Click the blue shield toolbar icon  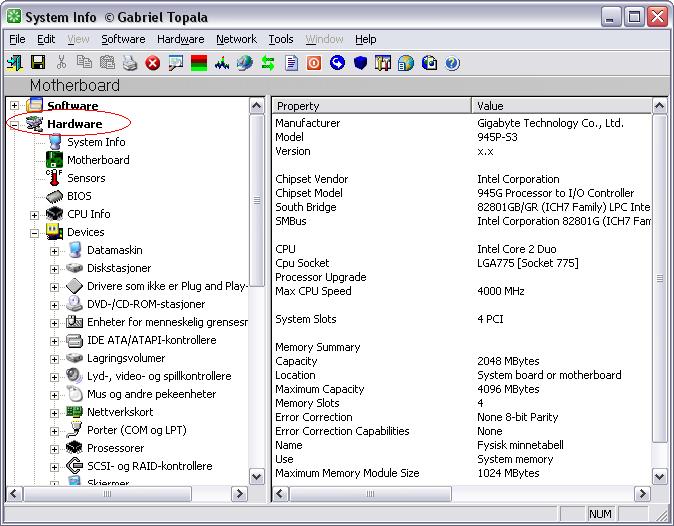(x=360, y=63)
